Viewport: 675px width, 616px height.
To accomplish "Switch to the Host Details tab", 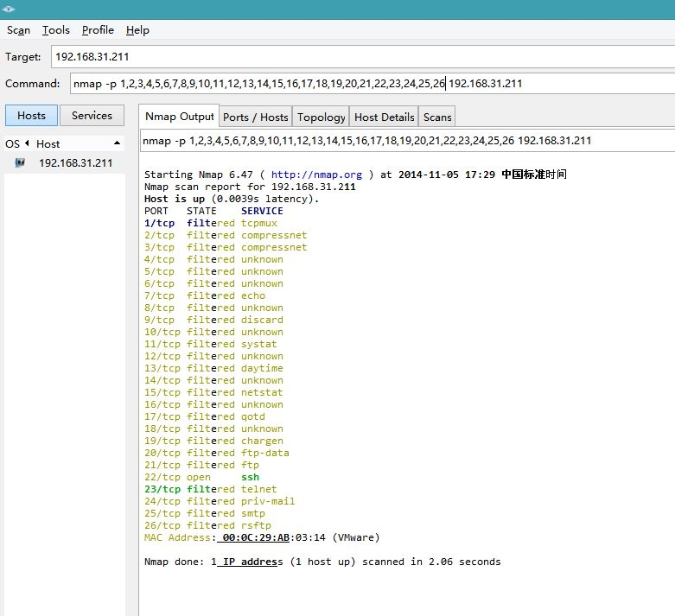I will pyautogui.click(x=384, y=117).
